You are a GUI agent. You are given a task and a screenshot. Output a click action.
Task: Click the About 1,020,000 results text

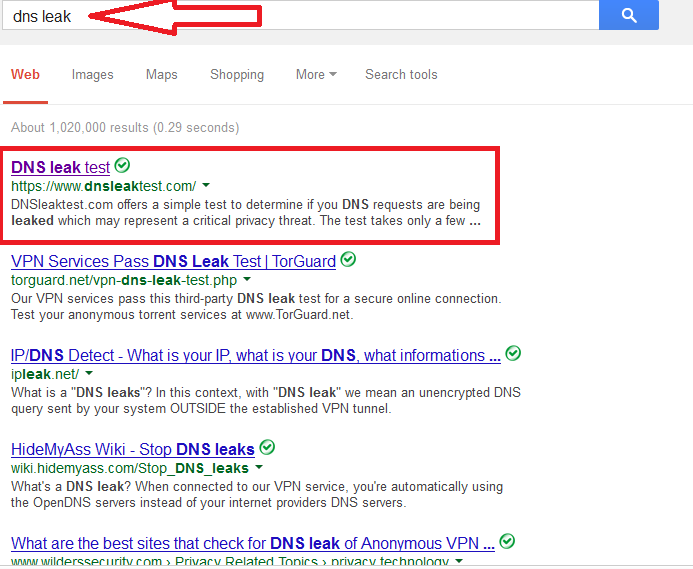click(125, 127)
